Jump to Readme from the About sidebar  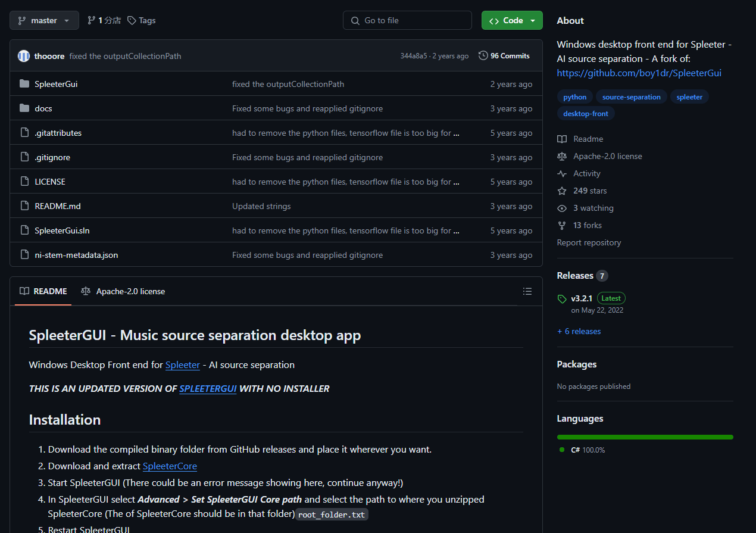[588, 139]
